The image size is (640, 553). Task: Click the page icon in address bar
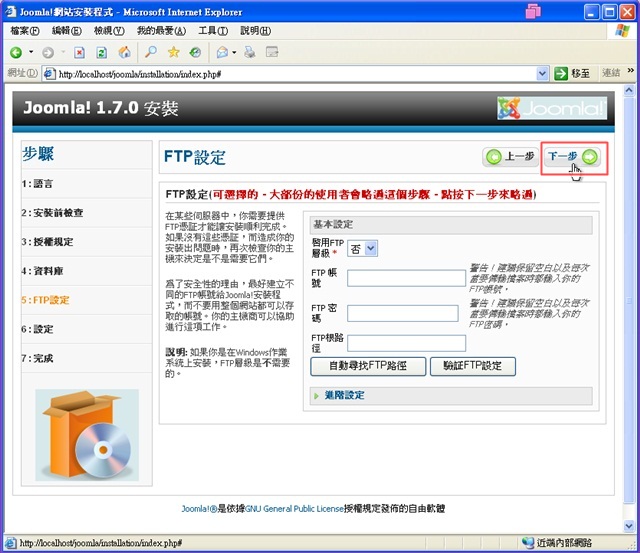point(49,74)
